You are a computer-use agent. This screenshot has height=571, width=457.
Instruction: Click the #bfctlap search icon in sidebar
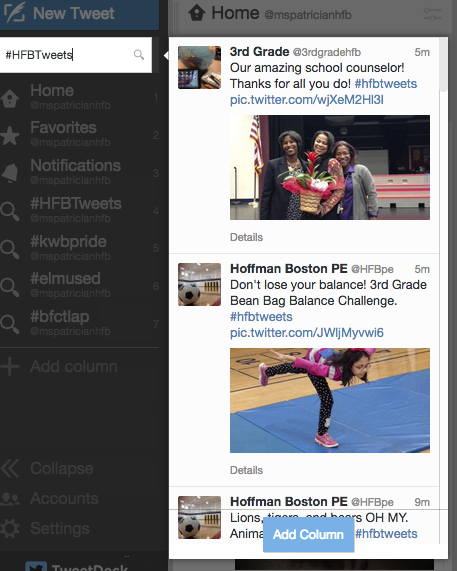[10, 324]
